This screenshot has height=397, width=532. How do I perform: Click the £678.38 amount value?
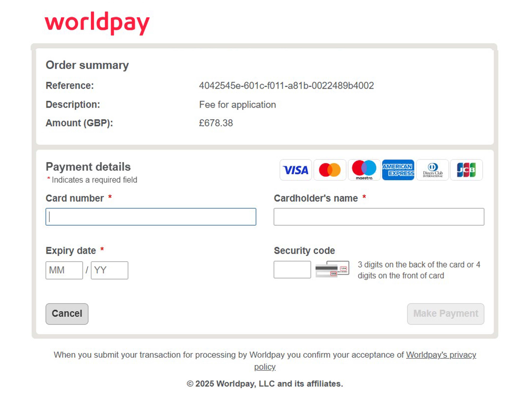216,123
